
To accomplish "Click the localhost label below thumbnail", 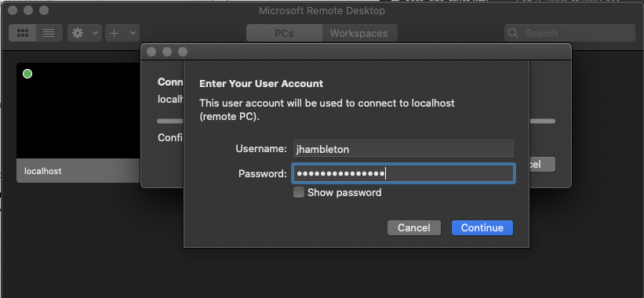I will point(43,171).
